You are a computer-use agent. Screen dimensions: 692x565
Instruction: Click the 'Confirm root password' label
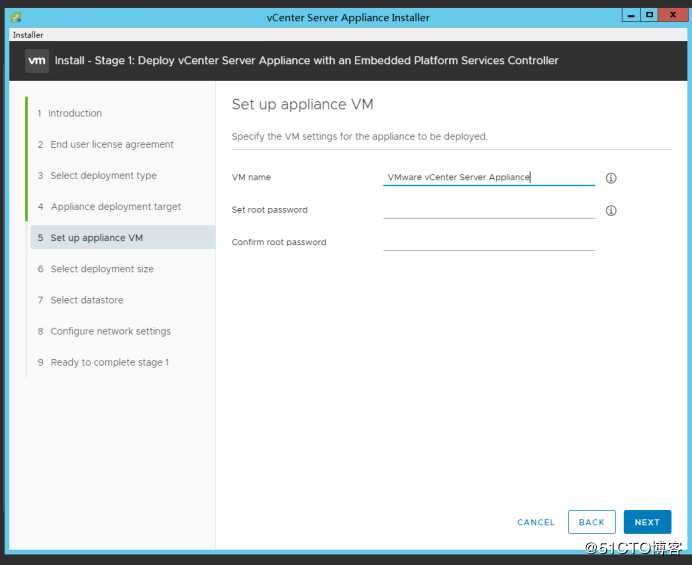tap(279, 242)
